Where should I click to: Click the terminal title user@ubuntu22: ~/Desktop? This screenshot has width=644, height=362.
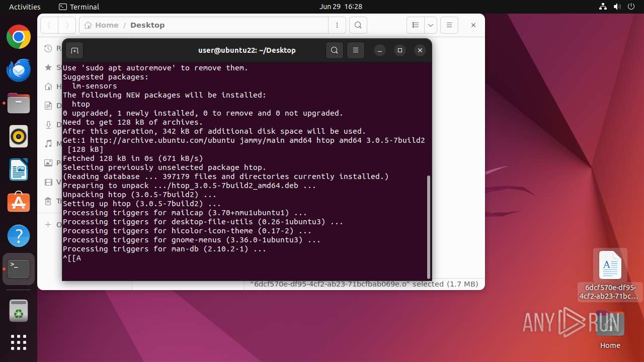[x=247, y=50]
